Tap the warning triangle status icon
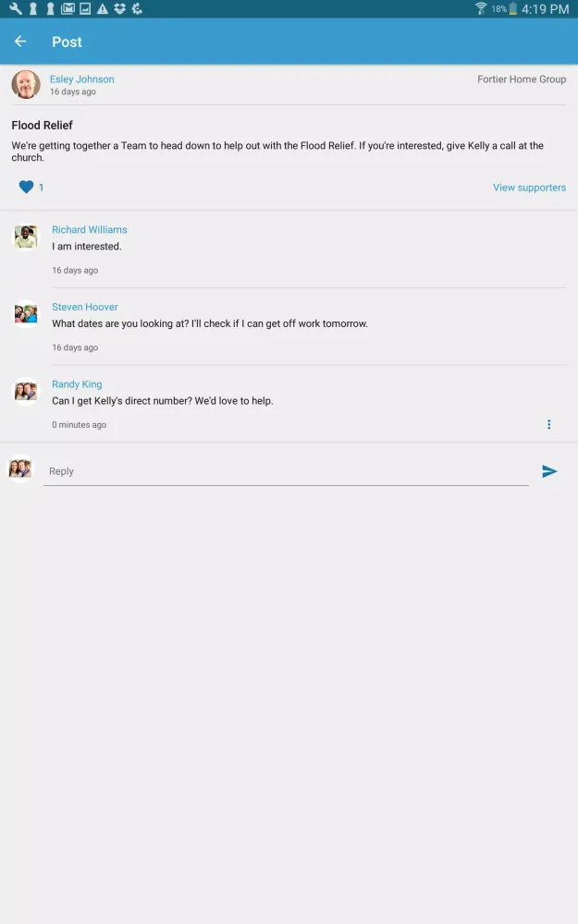578x924 pixels. pyautogui.click(x=103, y=8)
